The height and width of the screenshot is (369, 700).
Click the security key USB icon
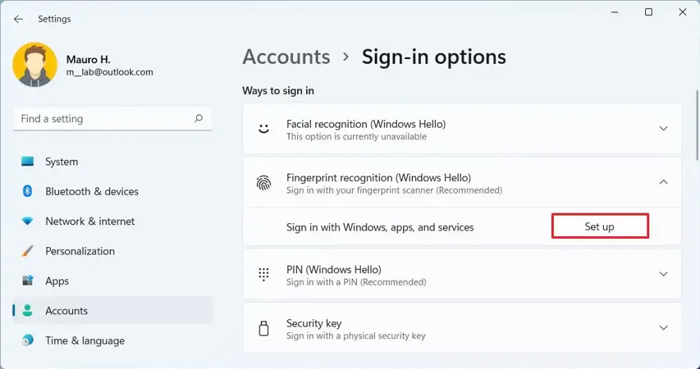[x=264, y=328]
